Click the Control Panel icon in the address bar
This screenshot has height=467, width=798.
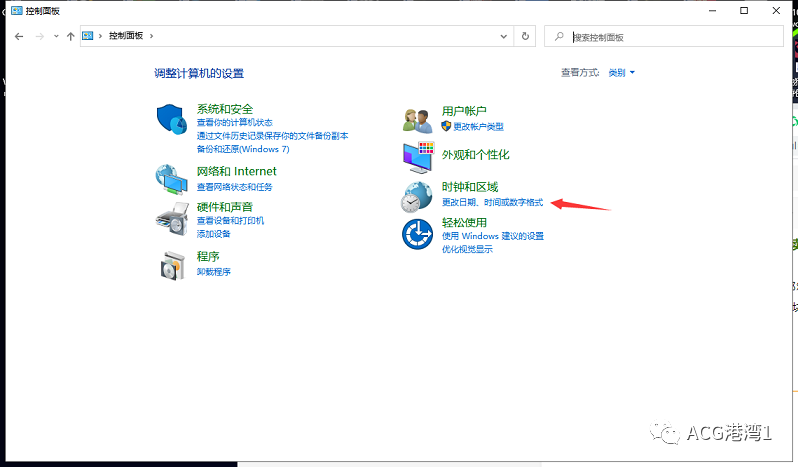pos(88,36)
